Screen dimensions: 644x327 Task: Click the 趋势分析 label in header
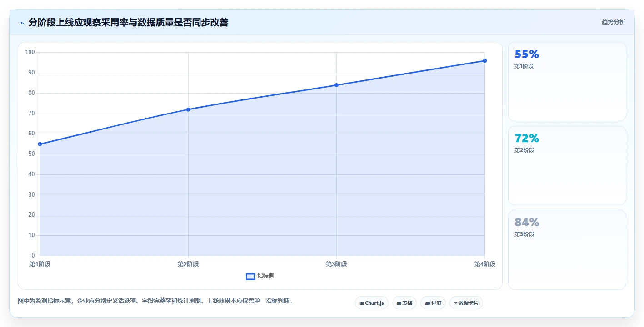(x=613, y=22)
